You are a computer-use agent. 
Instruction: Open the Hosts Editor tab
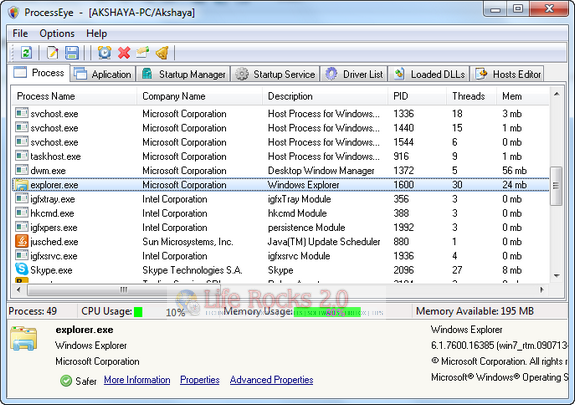[x=508, y=74]
